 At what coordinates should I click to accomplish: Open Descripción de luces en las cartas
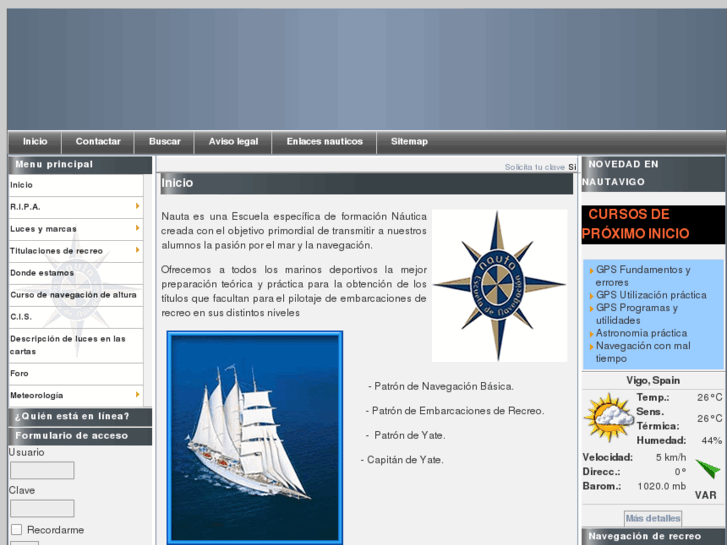coord(76,345)
